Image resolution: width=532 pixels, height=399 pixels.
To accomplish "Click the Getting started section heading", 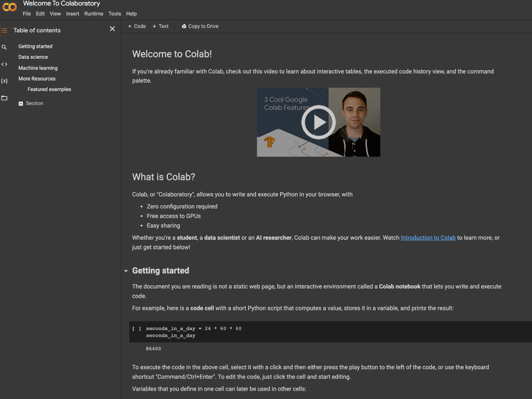I will point(160,271).
